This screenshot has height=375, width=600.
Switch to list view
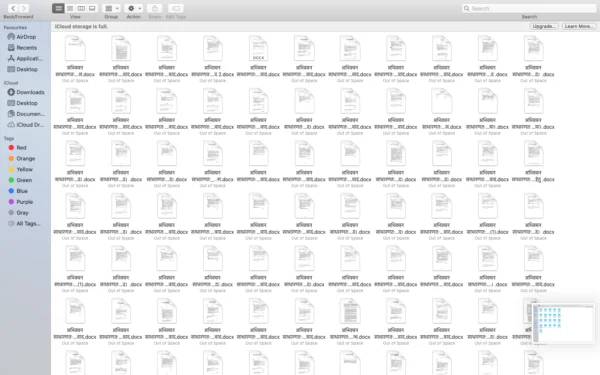click(x=70, y=8)
